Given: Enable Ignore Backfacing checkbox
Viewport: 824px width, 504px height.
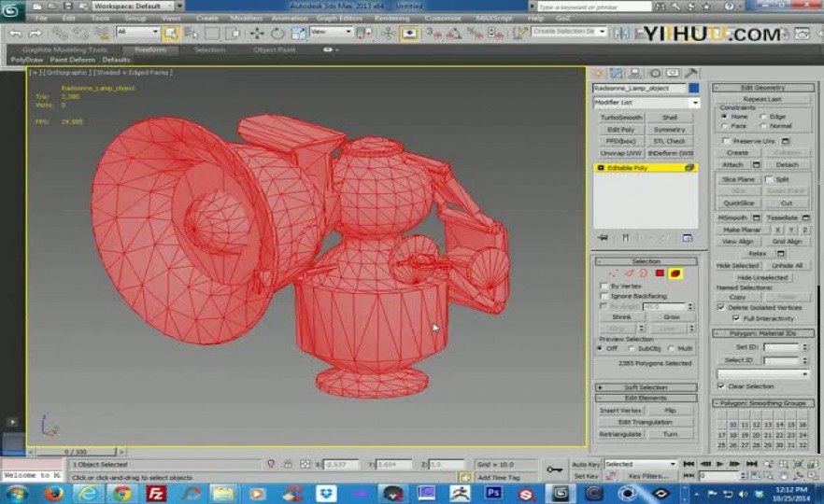Looking at the screenshot, I should [604, 296].
